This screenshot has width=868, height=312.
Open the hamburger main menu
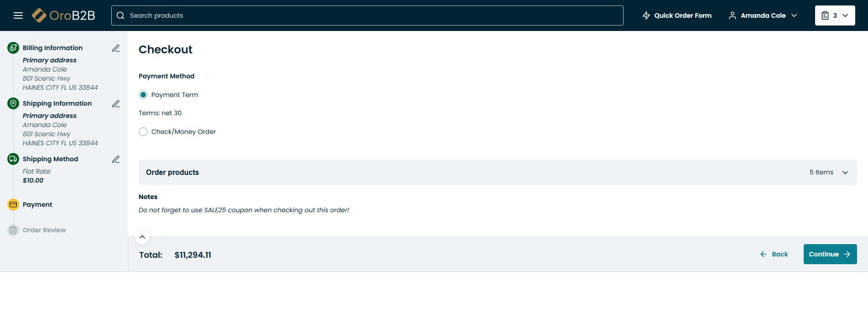click(18, 15)
